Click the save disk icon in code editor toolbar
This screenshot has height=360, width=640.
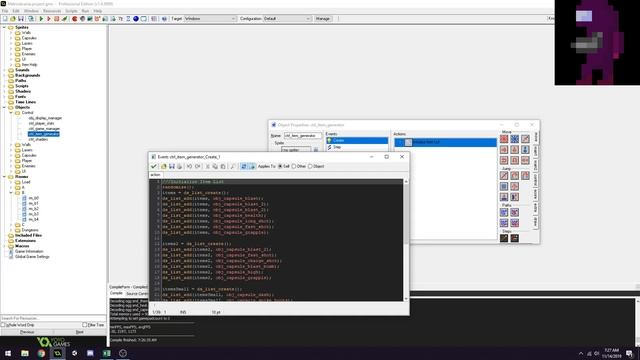pyautogui.click(x=171, y=167)
